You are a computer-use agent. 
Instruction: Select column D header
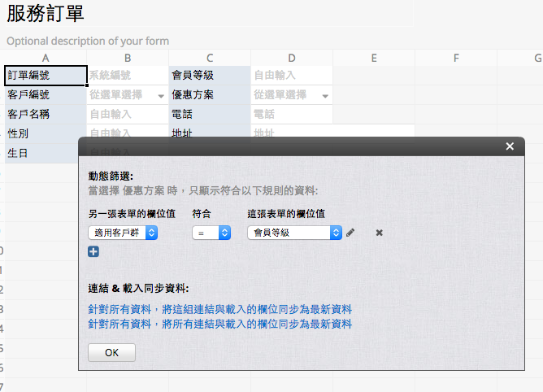pyautogui.click(x=292, y=58)
